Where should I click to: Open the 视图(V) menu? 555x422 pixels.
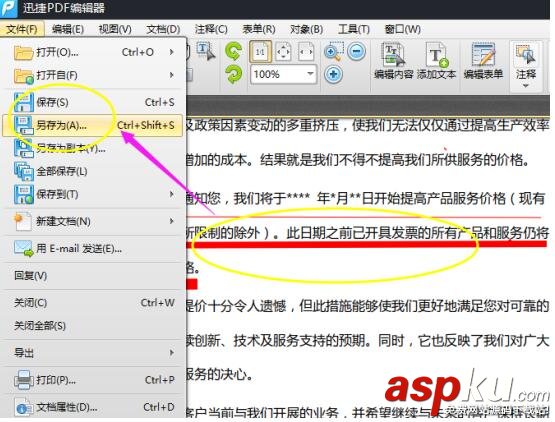click(115, 29)
